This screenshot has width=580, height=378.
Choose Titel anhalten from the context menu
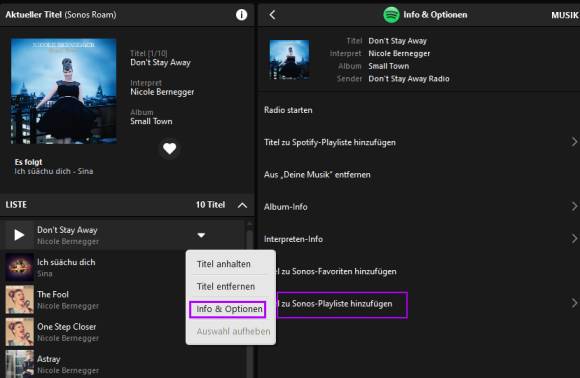tap(224, 264)
